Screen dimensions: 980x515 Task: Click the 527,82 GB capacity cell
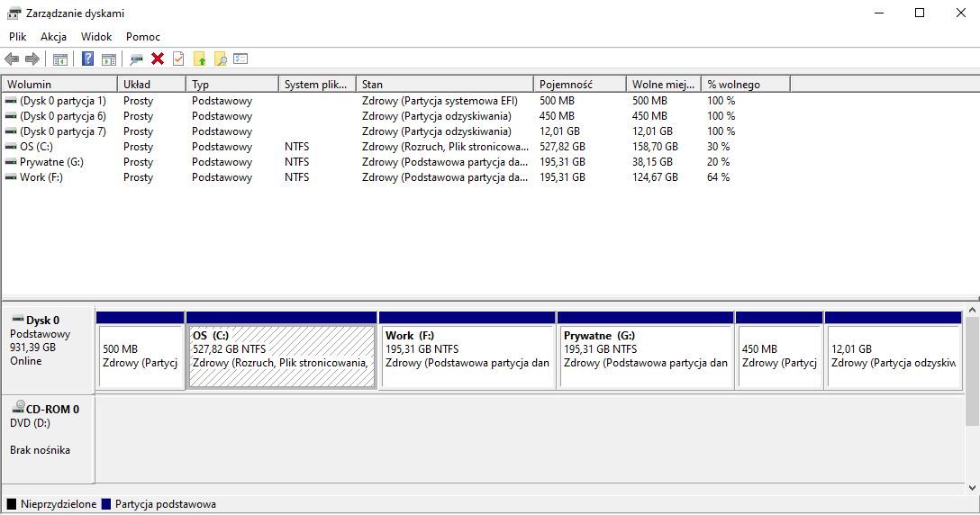[562, 147]
